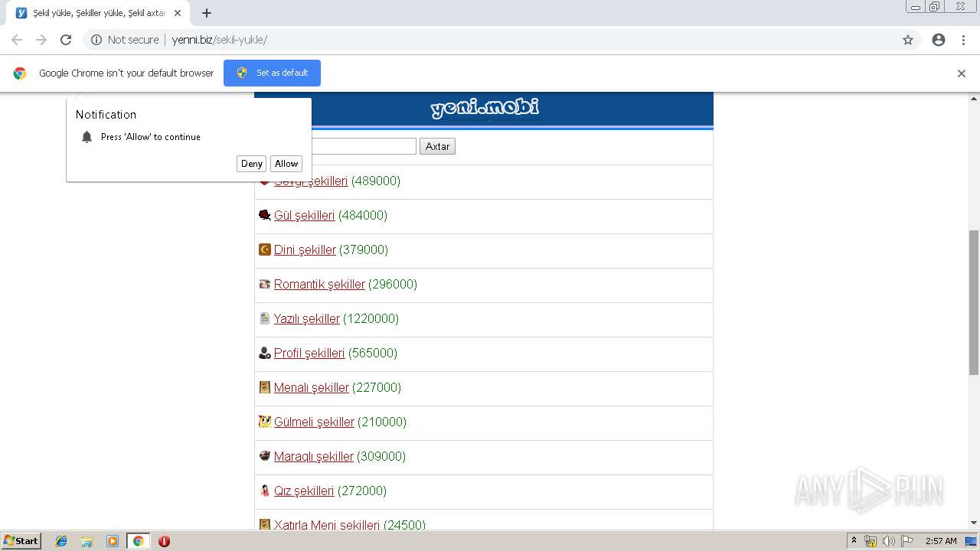Open the Qız şekilleri link
This screenshot has width=980, height=551.
click(304, 491)
